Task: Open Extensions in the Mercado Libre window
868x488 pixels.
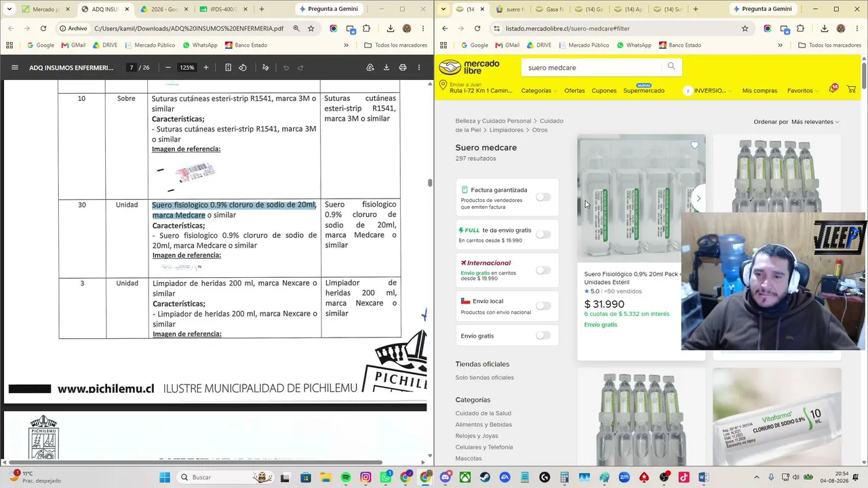Action: pos(801,28)
